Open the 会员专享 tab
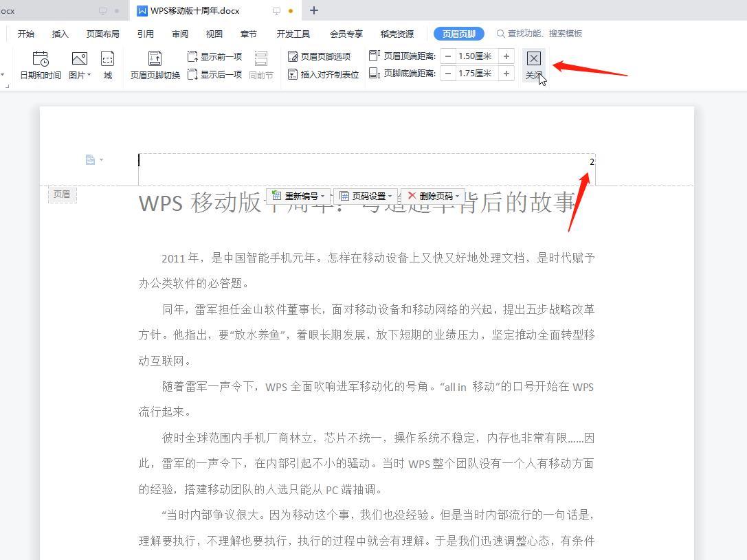 [346, 34]
